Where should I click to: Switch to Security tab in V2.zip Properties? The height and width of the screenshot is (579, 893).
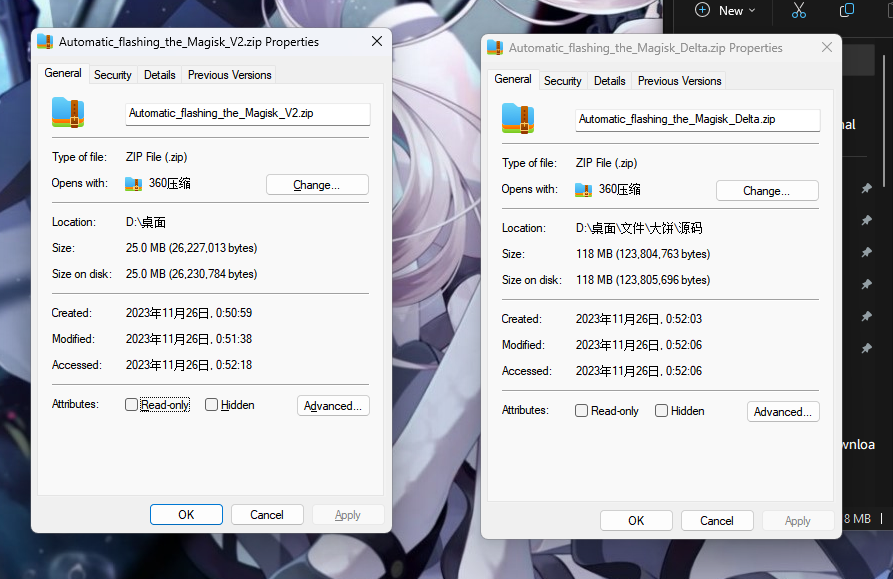[113, 75]
